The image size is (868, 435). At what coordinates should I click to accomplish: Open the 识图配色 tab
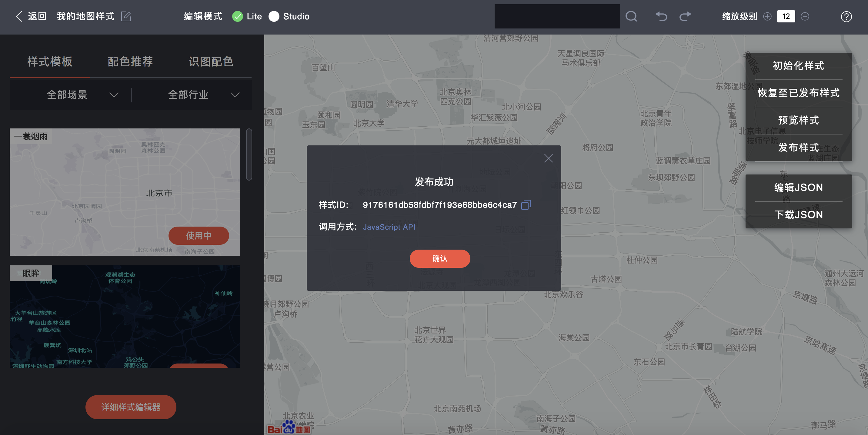(x=211, y=61)
